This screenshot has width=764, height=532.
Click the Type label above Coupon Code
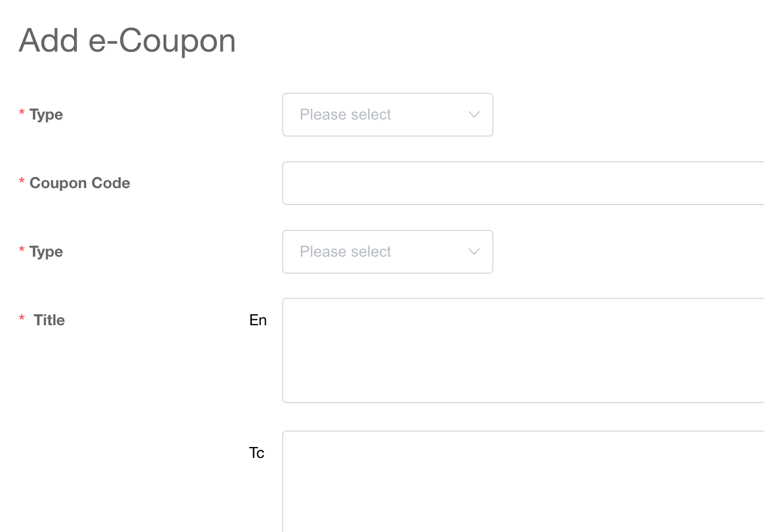pyautogui.click(x=46, y=115)
